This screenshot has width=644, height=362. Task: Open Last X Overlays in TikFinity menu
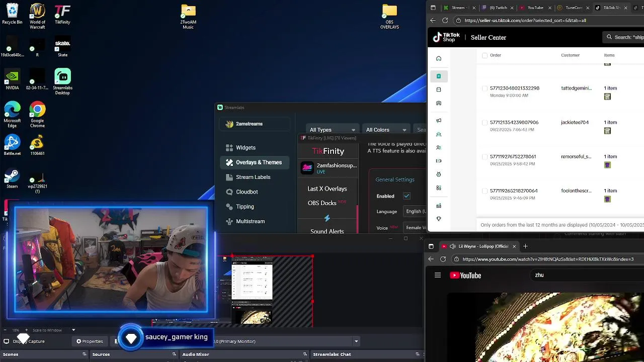(x=327, y=189)
